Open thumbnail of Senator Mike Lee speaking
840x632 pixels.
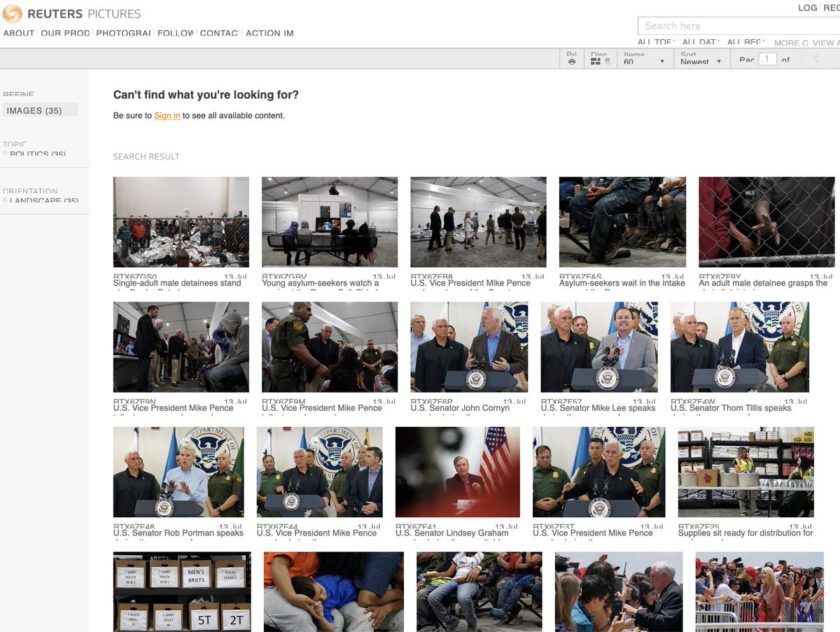click(x=599, y=347)
